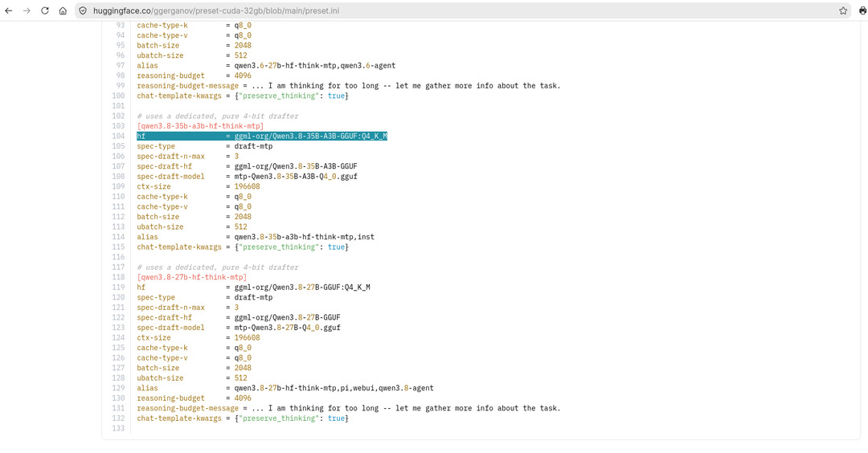
Task: Click reasoning-budget-message key on line 131
Action: (x=187, y=408)
